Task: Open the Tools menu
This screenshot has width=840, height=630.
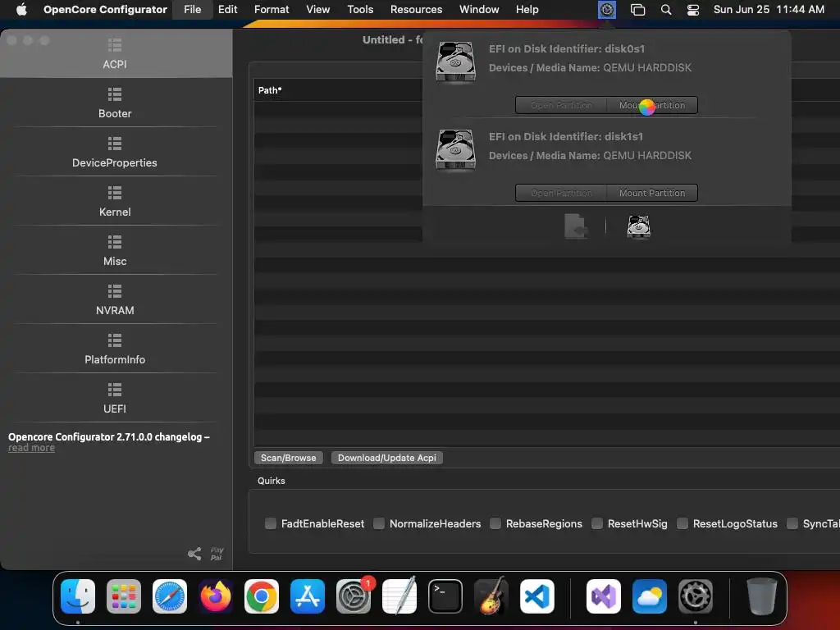Action: (360, 10)
